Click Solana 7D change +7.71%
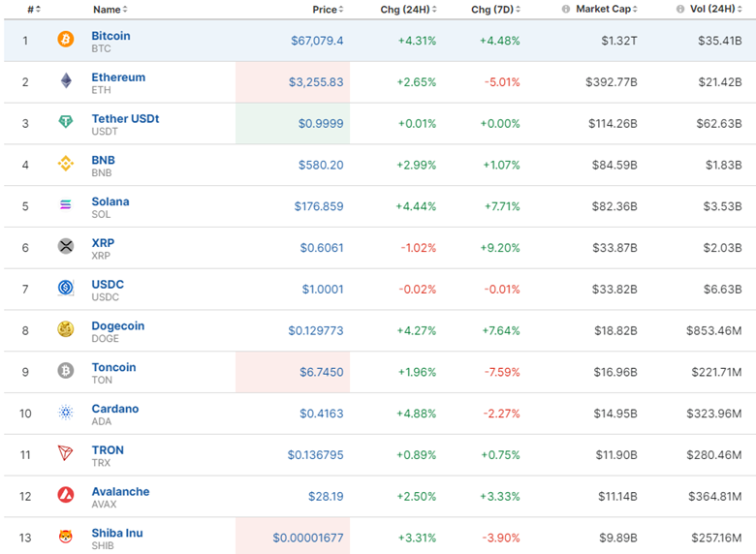 pyautogui.click(x=502, y=206)
